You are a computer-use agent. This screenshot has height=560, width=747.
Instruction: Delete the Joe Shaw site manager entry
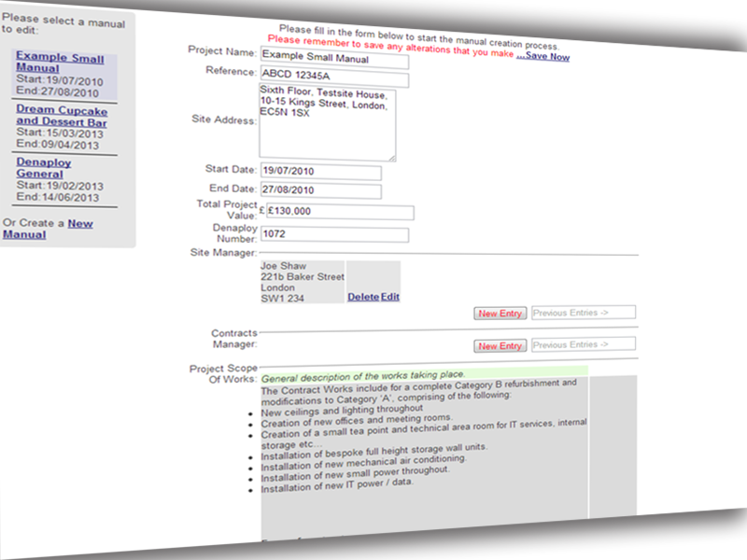coord(362,297)
